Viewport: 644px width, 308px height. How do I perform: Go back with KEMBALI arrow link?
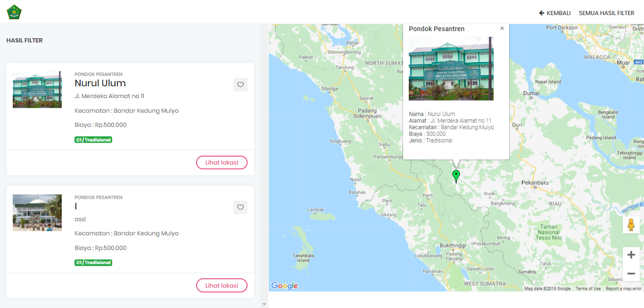[x=555, y=13]
